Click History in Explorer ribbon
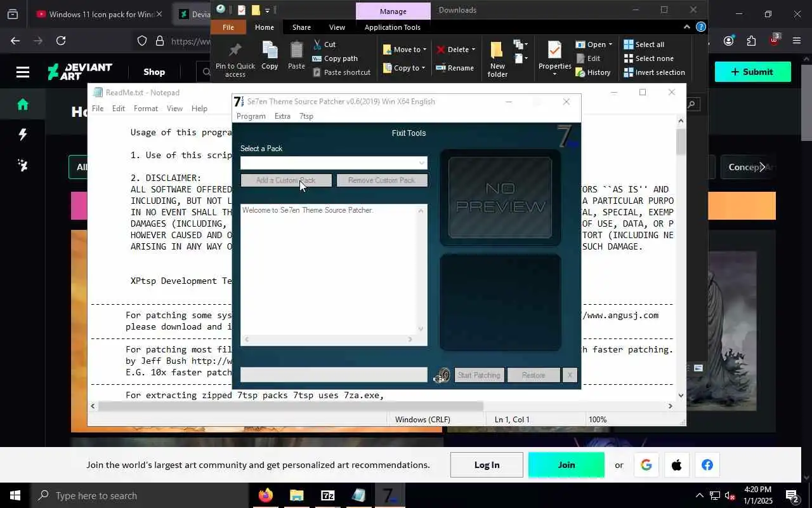Viewport: 812px width, 508px height. [x=593, y=72]
